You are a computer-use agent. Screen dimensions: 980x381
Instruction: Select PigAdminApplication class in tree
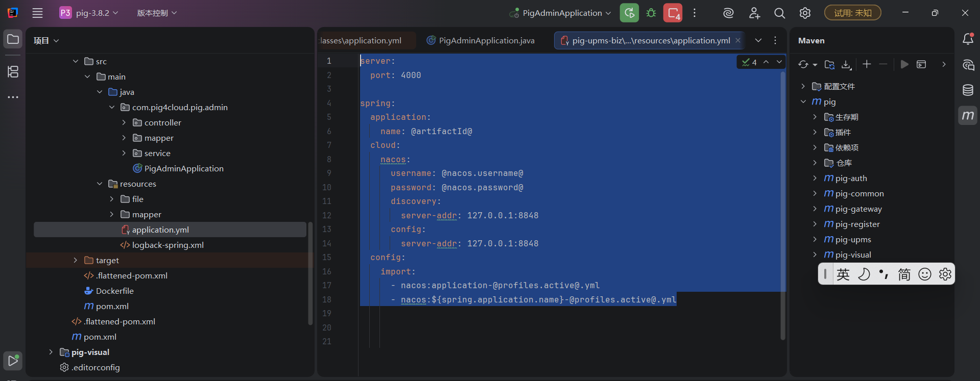pos(178,168)
